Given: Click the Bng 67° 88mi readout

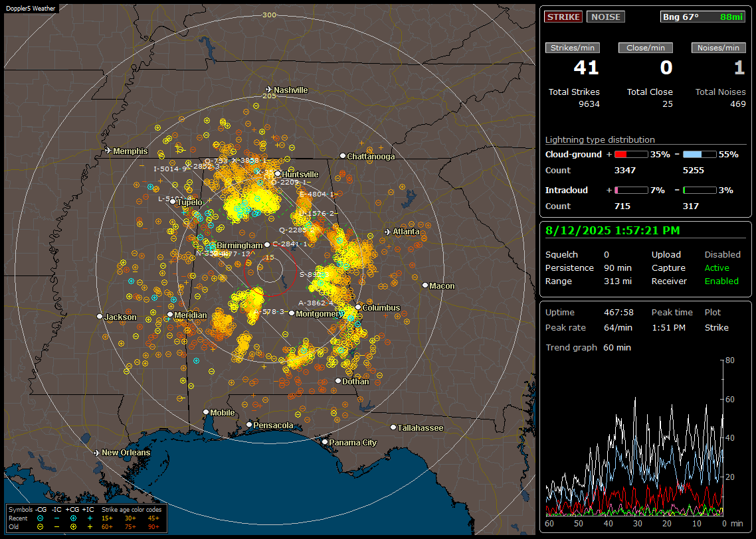Looking at the screenshot, I should point(703,17).
